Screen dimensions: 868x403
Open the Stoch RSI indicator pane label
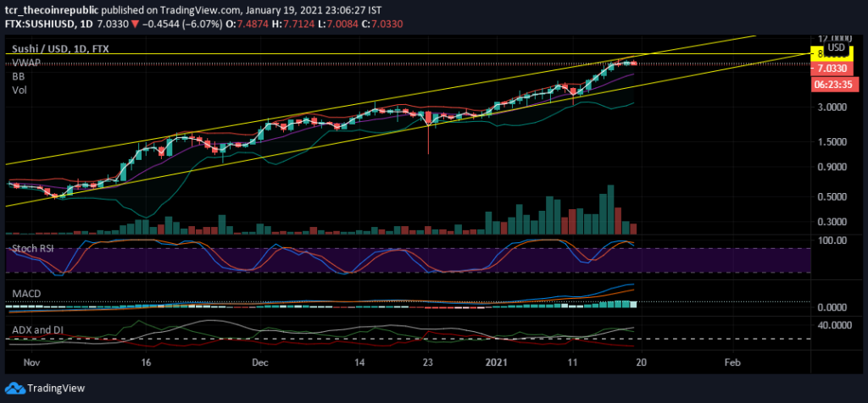point(33,249)
